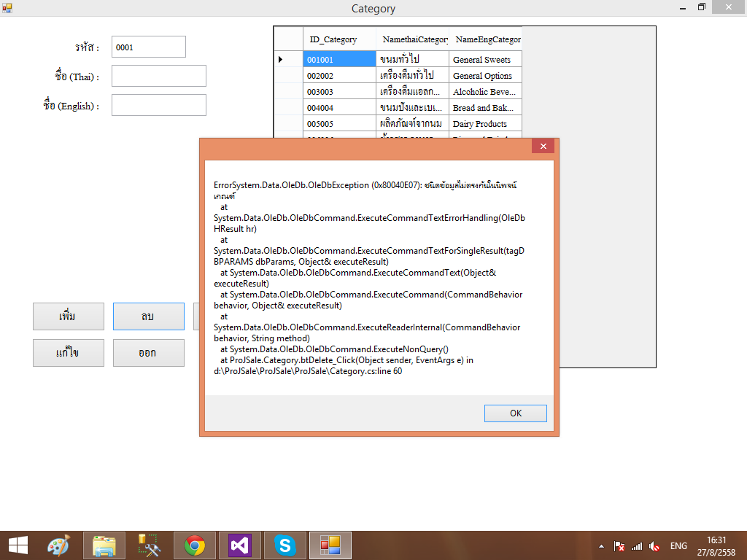Open Paint from the taskbar

click(58, 545)
